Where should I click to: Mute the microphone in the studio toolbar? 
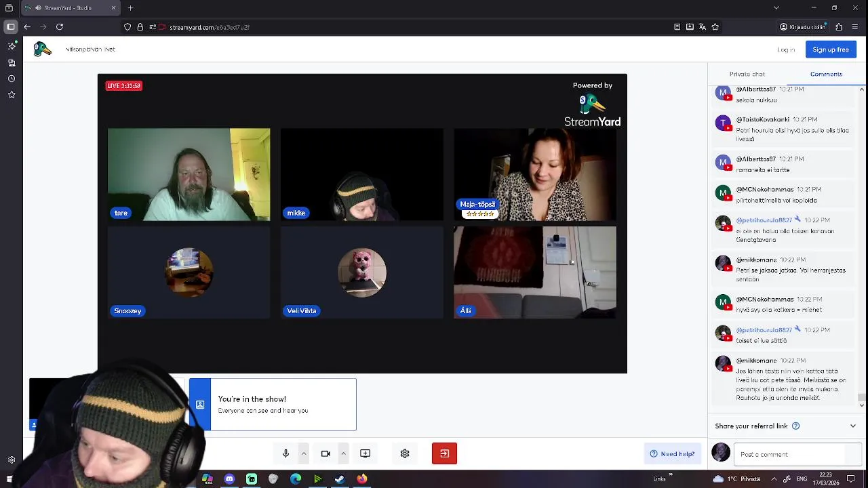point(285,453)
